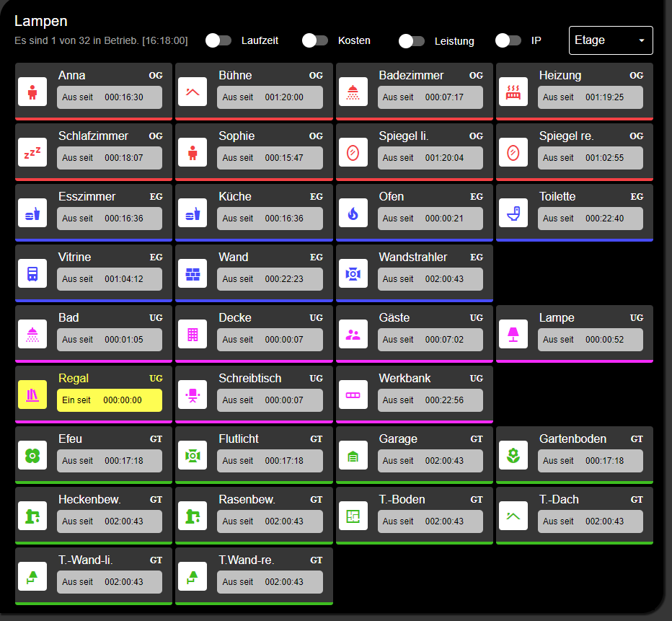Open the Etage dropdown
Screen dimensions: 672x621
[x=611, y=40]
